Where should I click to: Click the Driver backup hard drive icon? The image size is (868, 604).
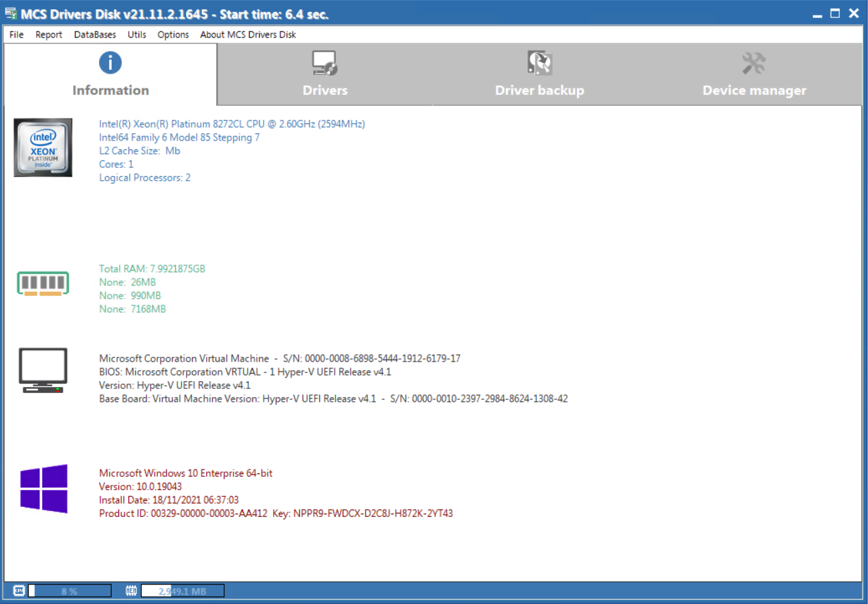[539, 63]
